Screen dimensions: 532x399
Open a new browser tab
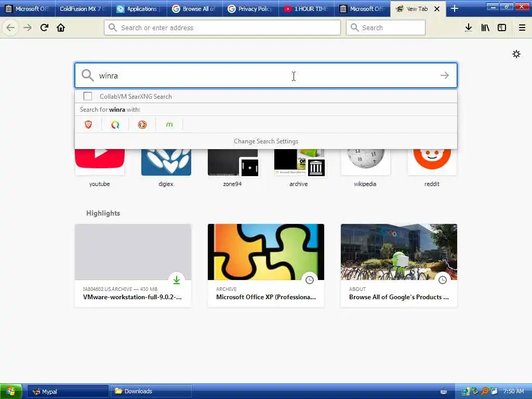pyautogui.click(x=454, y=9)
